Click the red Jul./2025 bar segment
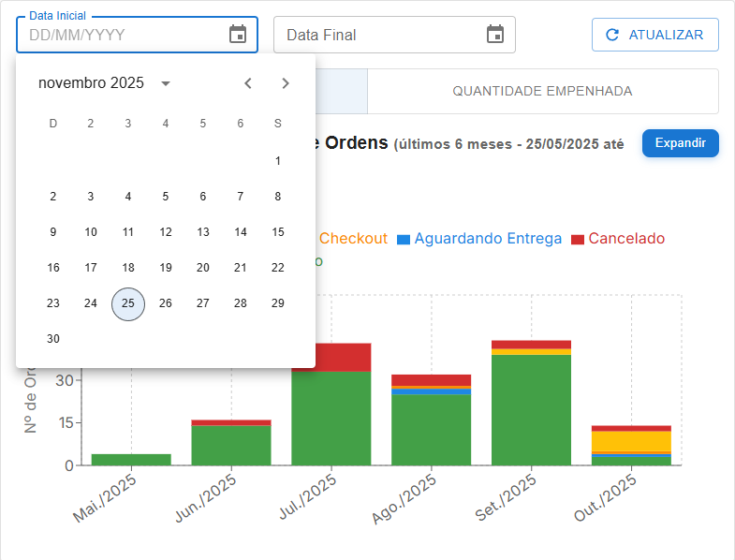735x560 pixels. (343, 358)
